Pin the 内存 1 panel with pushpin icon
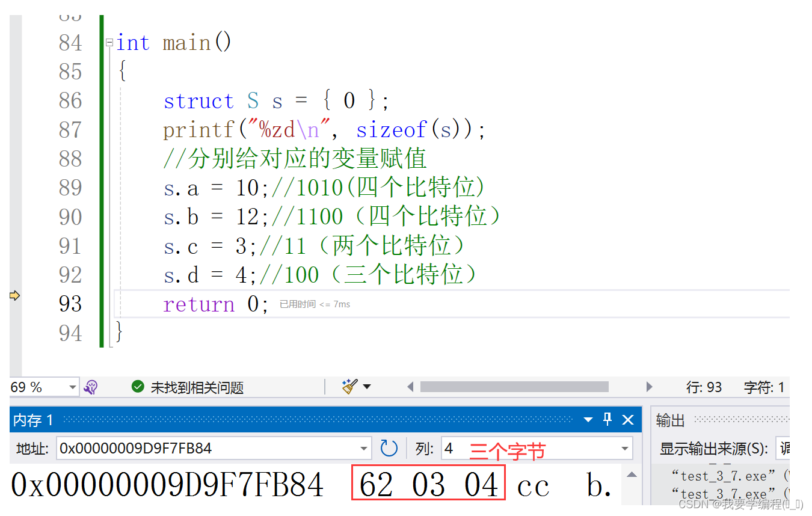The width and height of the screenshot is (812, 516). coord(607,419)
